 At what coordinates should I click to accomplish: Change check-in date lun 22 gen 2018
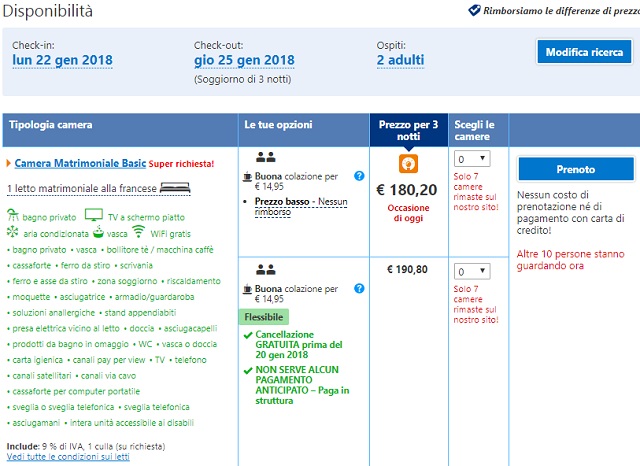pos(62,60)
